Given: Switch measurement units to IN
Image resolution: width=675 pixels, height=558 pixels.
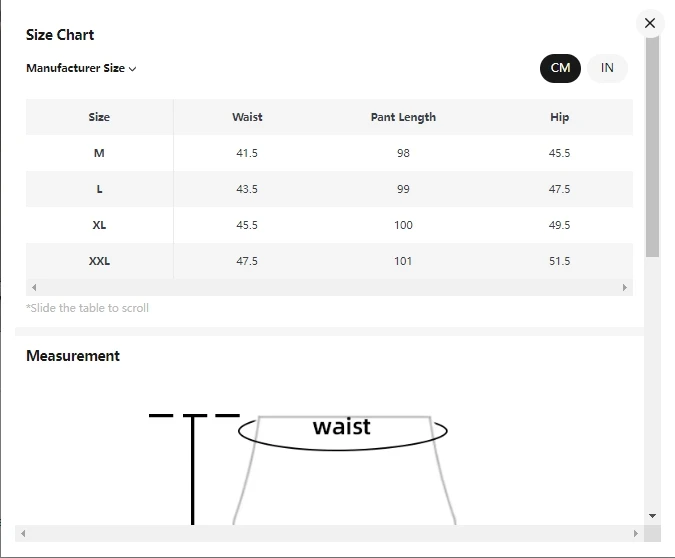Looking at the screenshot, I should 607,68.
